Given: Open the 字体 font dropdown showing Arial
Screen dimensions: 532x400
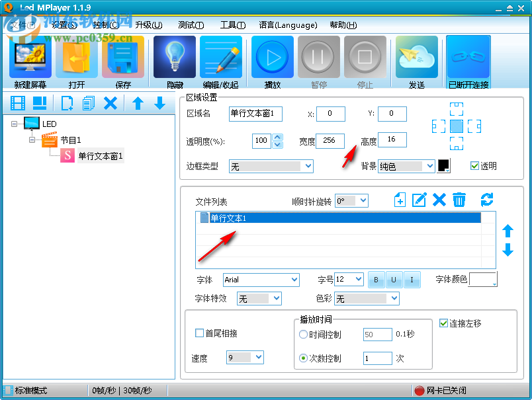Looking at the screenshot, I should pyautogui.click(x=261, y=280).
